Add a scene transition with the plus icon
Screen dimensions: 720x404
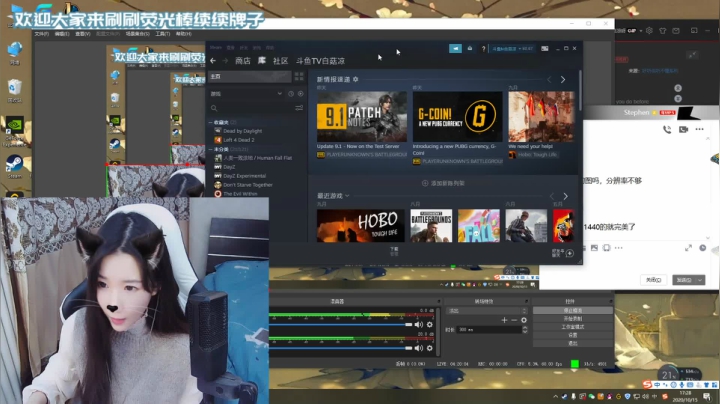click(x=504, y=320)
